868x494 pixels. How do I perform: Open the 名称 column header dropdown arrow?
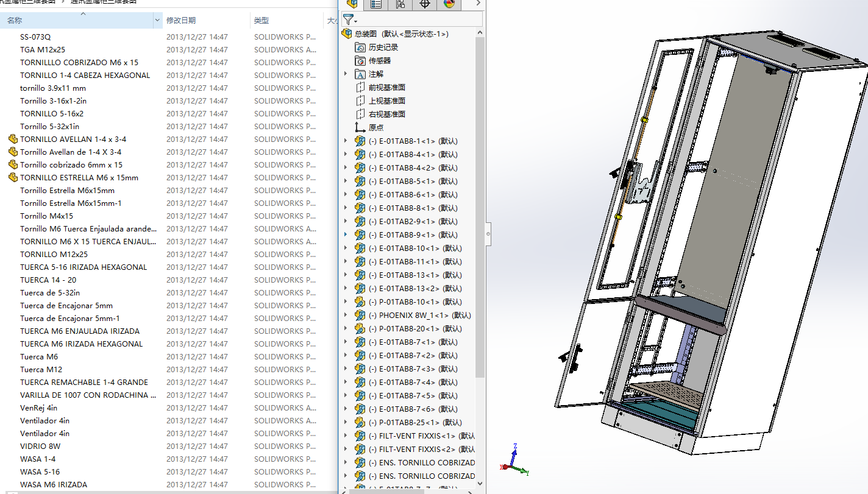point(158,21)
